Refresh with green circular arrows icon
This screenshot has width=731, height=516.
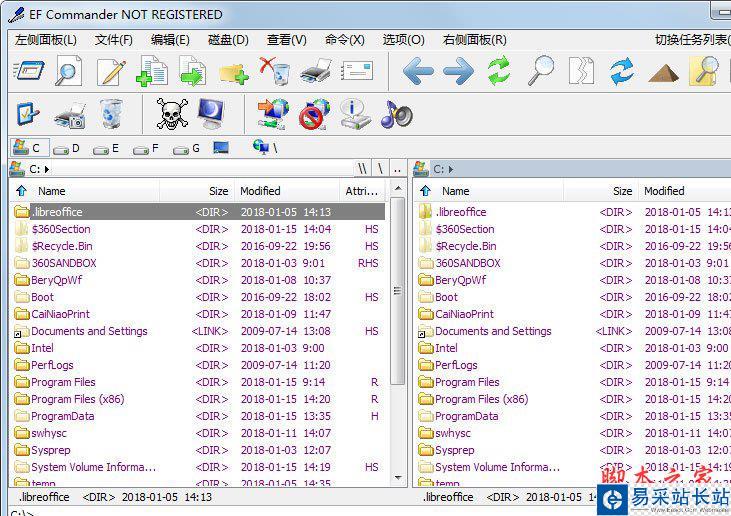pyautogui.click(x=499, y=71)
